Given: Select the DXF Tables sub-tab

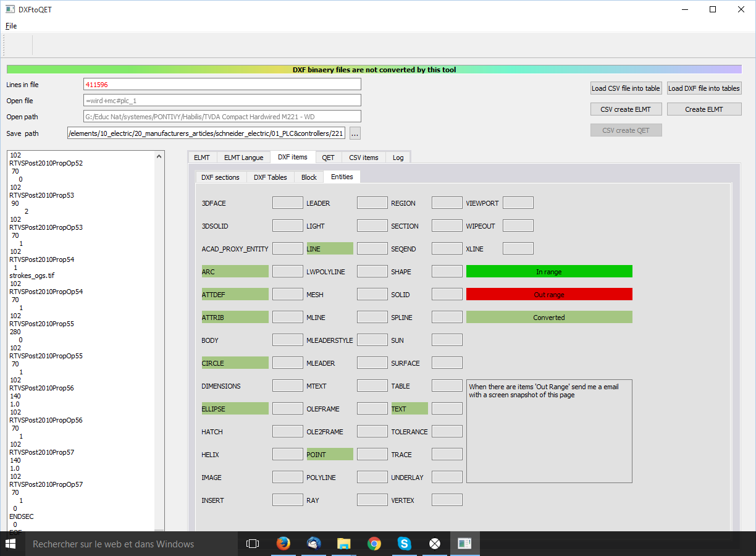Looking at the screenshot, I should pyautogui.click(x=270, y=177).
